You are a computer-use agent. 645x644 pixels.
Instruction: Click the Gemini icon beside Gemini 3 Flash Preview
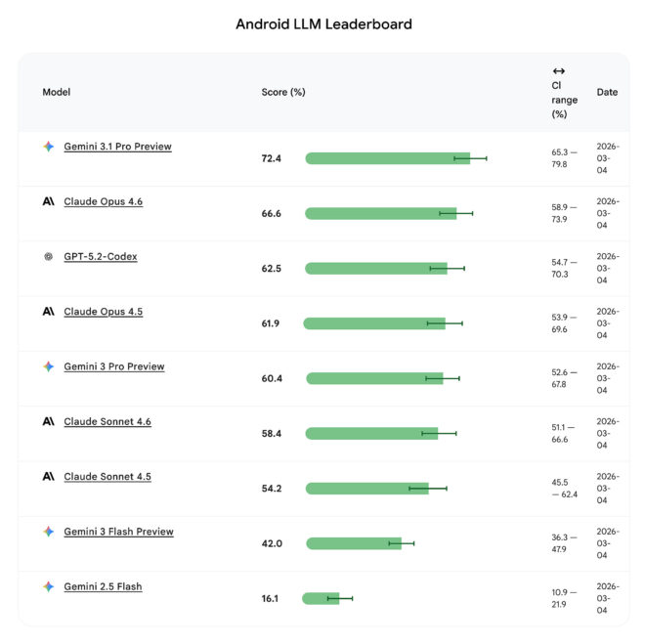pyautogui.click(x=48, y=532)
